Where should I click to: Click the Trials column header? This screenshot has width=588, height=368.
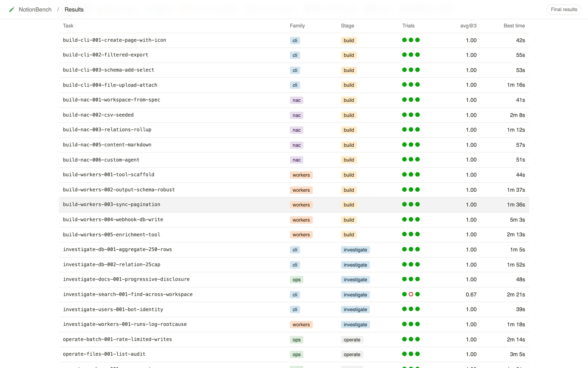(408, 26)
